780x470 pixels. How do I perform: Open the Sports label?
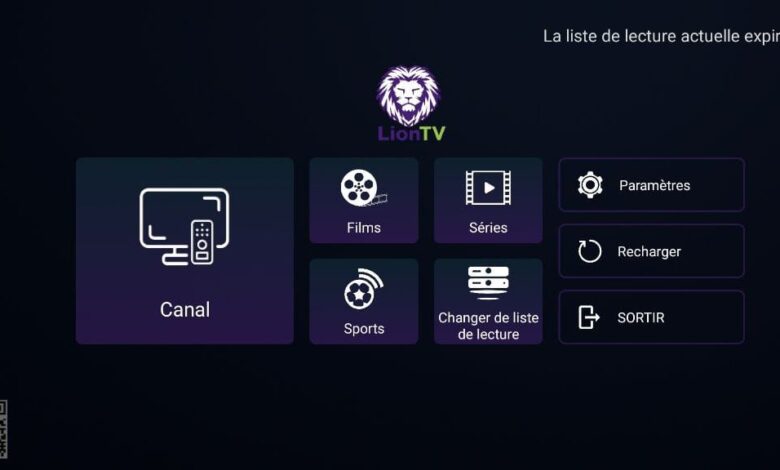(364, 329)
